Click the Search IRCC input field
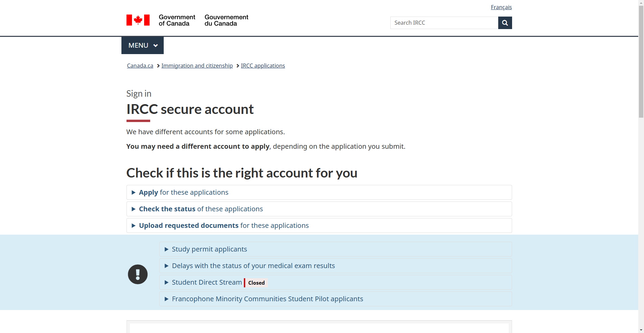 click(x=444, y=23)
